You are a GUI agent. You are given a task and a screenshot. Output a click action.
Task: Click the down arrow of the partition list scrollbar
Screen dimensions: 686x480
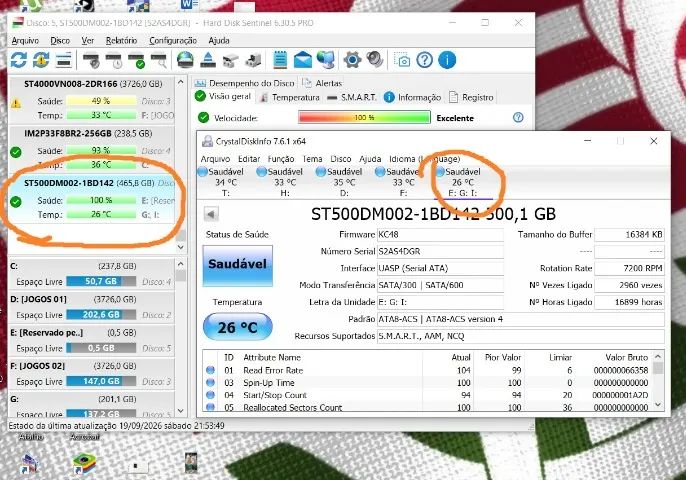click(x=181, y=411)
